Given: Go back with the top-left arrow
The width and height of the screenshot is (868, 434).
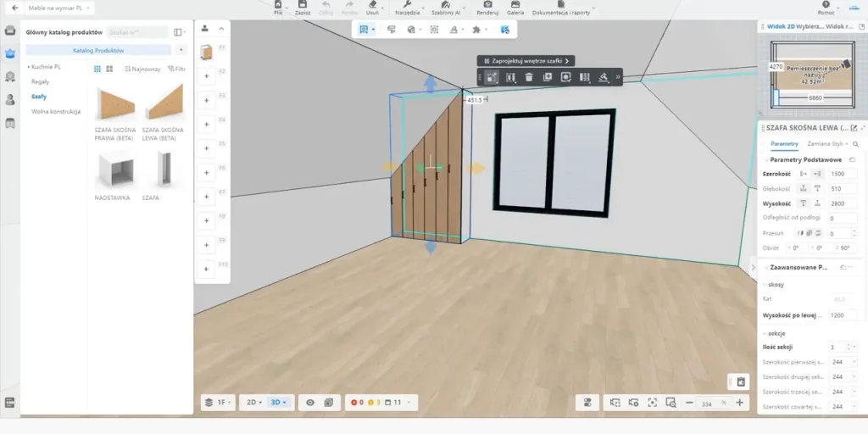Looking at the screenshot, I should click(x=15, y=8).
